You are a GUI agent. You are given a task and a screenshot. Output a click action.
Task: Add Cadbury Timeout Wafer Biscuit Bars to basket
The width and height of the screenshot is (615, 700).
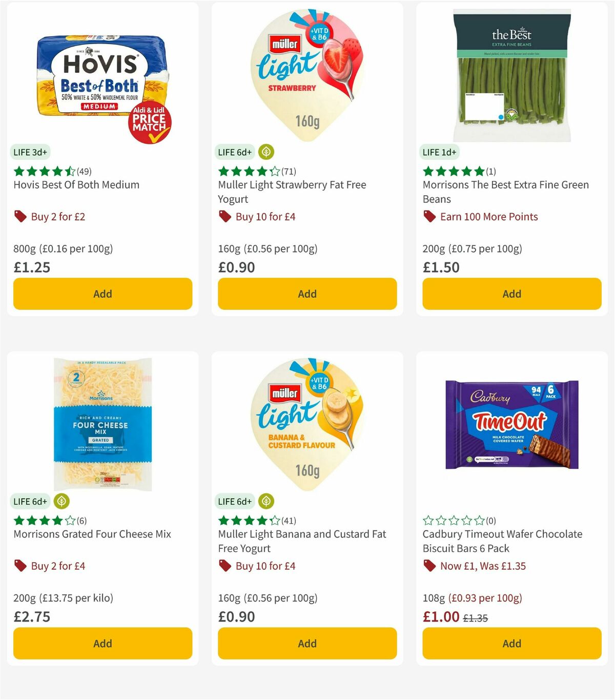click(x=511, y=643)
